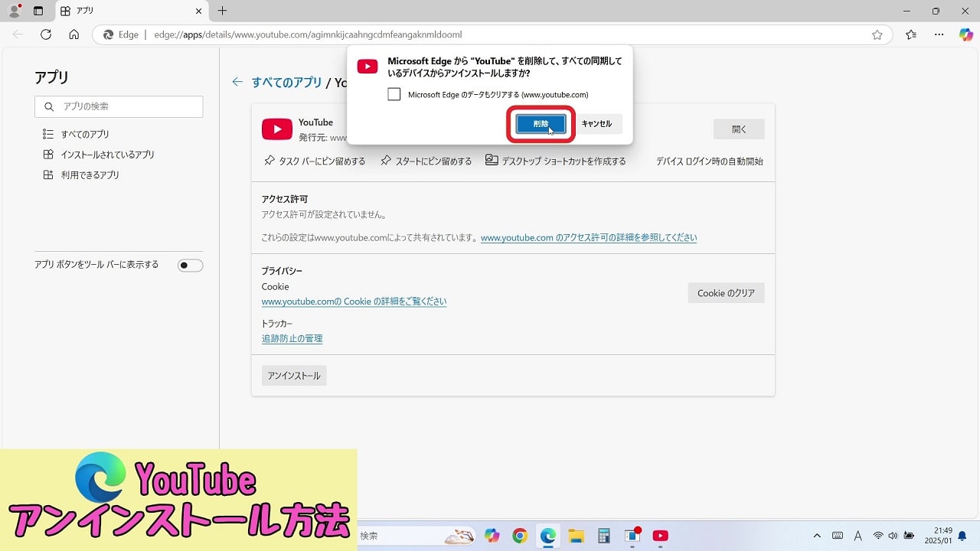Click the profile avatar icon

click(x=15, y=11)
